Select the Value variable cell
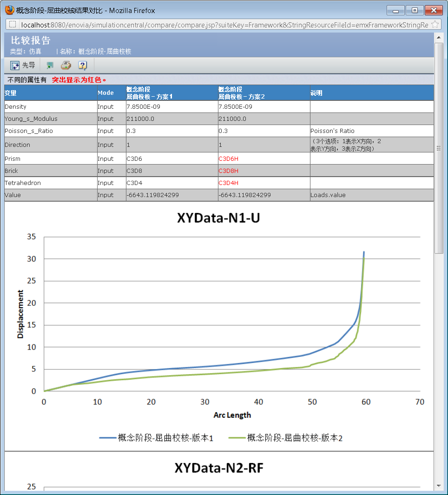Image resolution: width=448 pixels, height=495 pixels. pyautogui.click(x=51, y=195)
